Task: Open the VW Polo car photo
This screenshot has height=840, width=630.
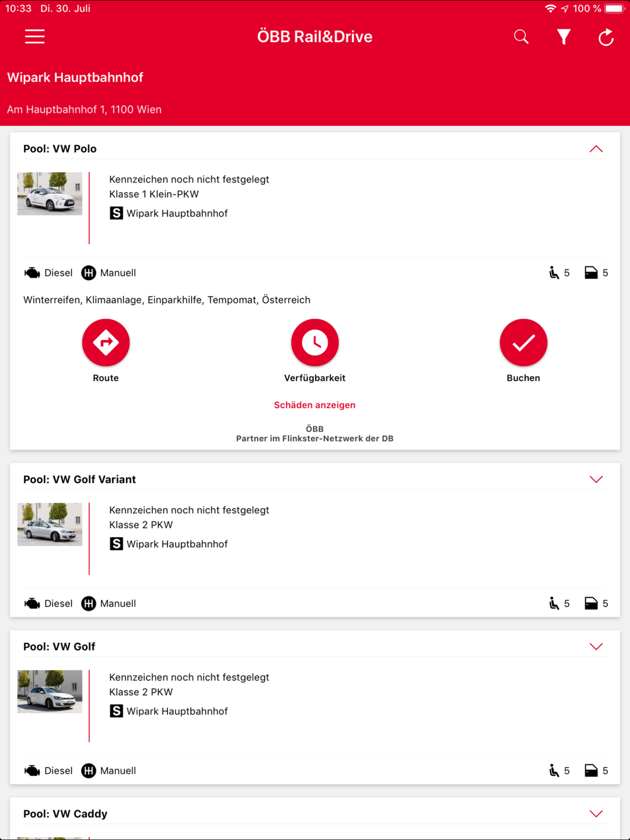Action: (x=50, y=194)
